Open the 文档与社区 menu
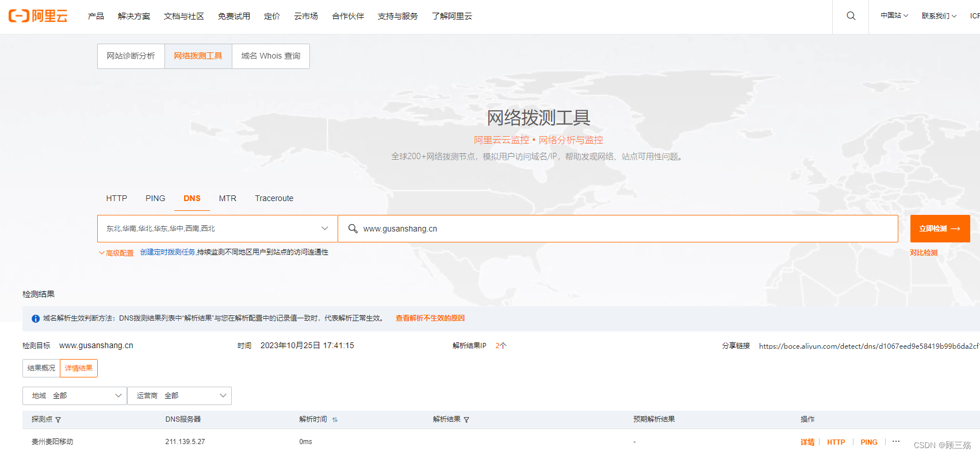Viewport: 980px width, 455px height. [x=184, y=16]
